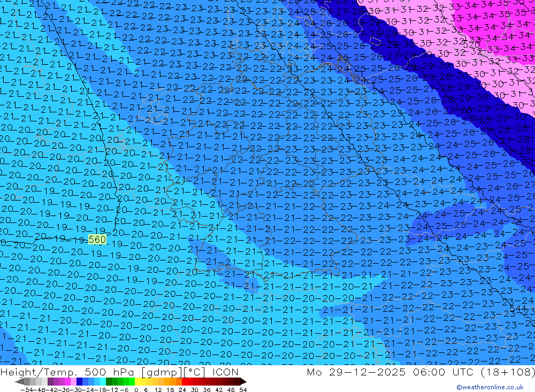535x392 pixels.
Task: Click the right dark-red arrow of color scale
Action: [243, 381]
